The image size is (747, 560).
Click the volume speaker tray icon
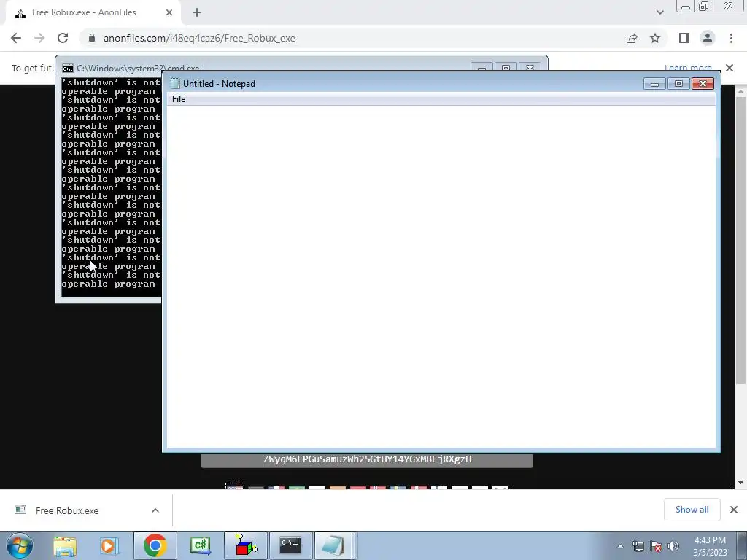[673, 546]
